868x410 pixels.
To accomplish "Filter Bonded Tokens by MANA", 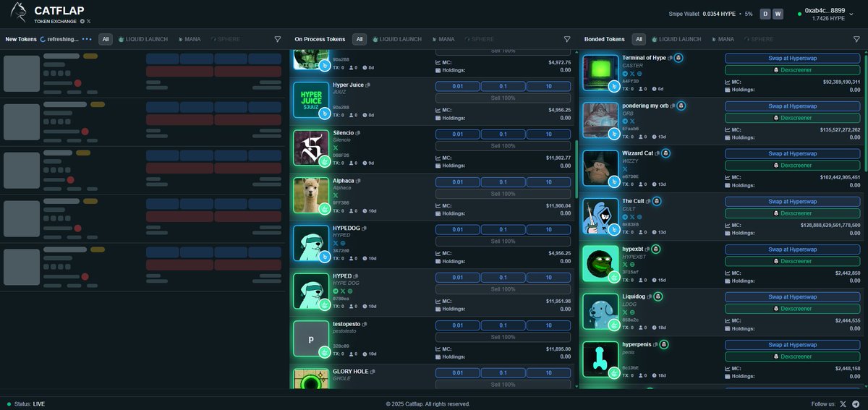I will [722, 39].
